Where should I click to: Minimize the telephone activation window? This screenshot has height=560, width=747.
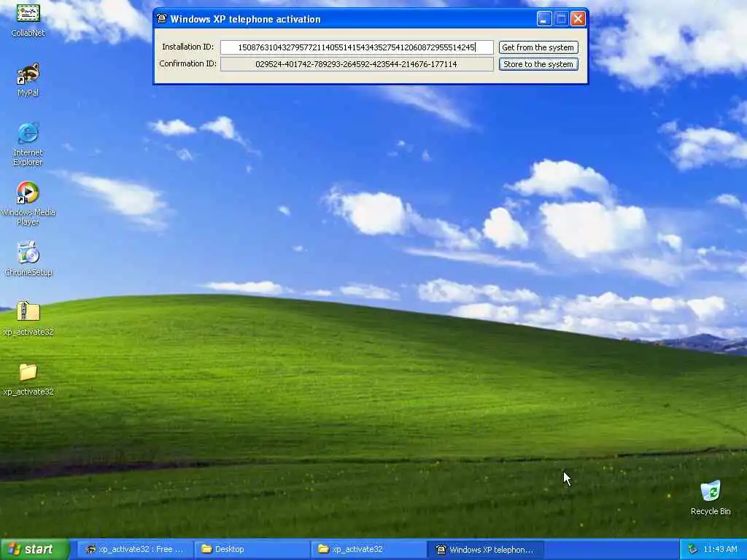[544, 18]
